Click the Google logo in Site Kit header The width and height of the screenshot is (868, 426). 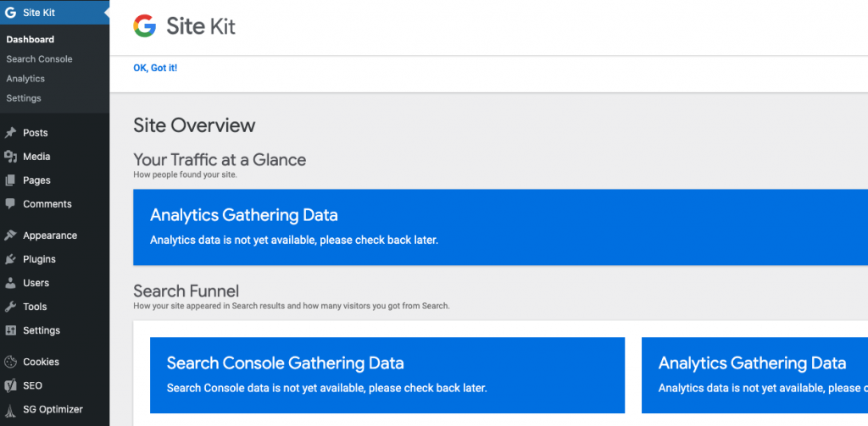pos(144,26)
